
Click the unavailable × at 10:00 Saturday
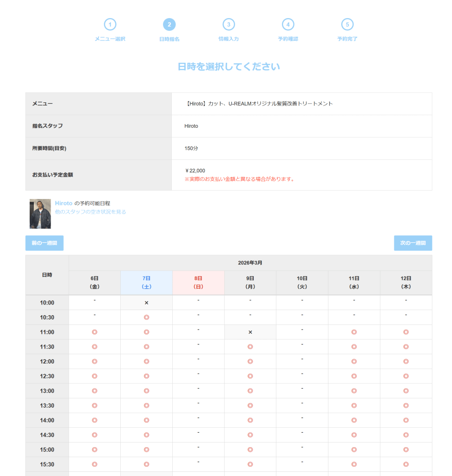(x=146, y=303)
